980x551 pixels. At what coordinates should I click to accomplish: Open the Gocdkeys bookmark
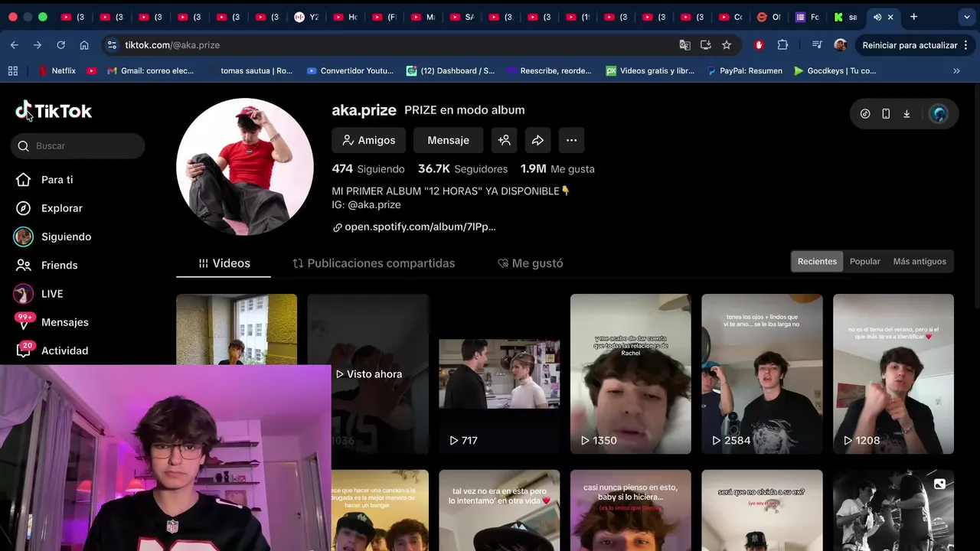[835, 70]
